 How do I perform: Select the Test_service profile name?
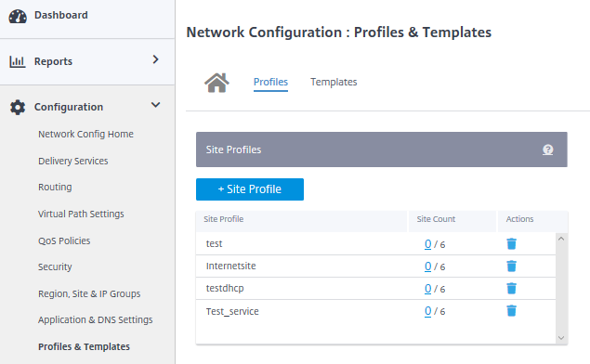coord(232,311)
